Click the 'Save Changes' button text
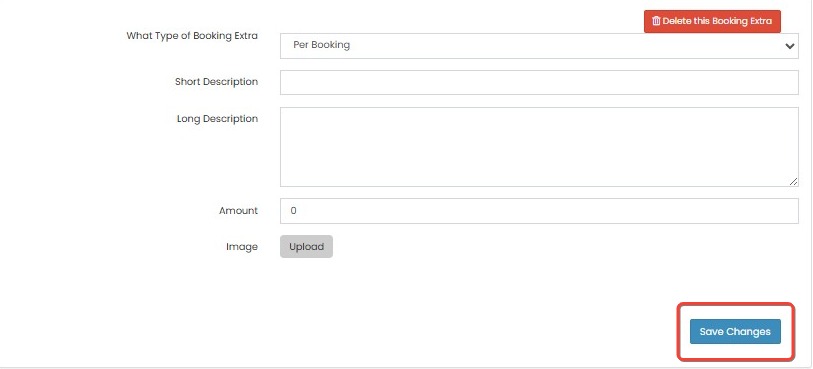 coord(735,332)
